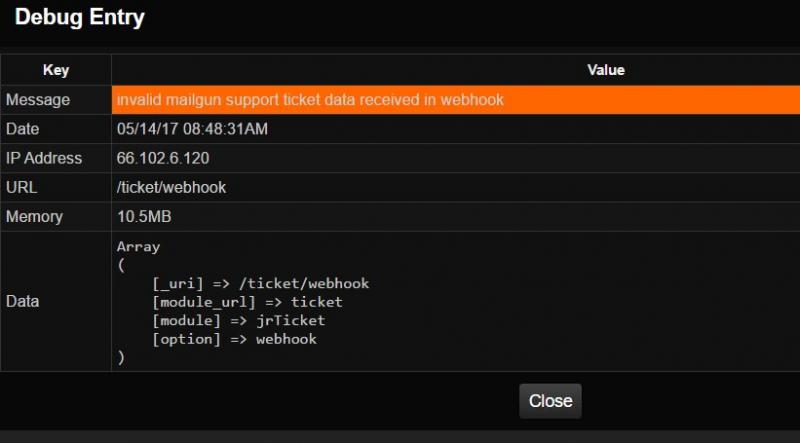Viewport: 800px width, 443px height.
Task: Click the [module] => jrTicket line
Action: pos(238,320)
